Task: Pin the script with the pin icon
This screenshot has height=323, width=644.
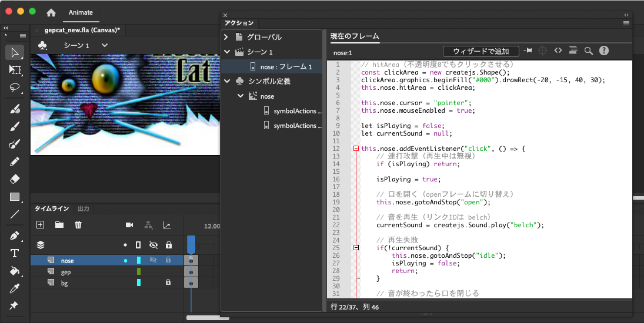Action: coord(528,51)
